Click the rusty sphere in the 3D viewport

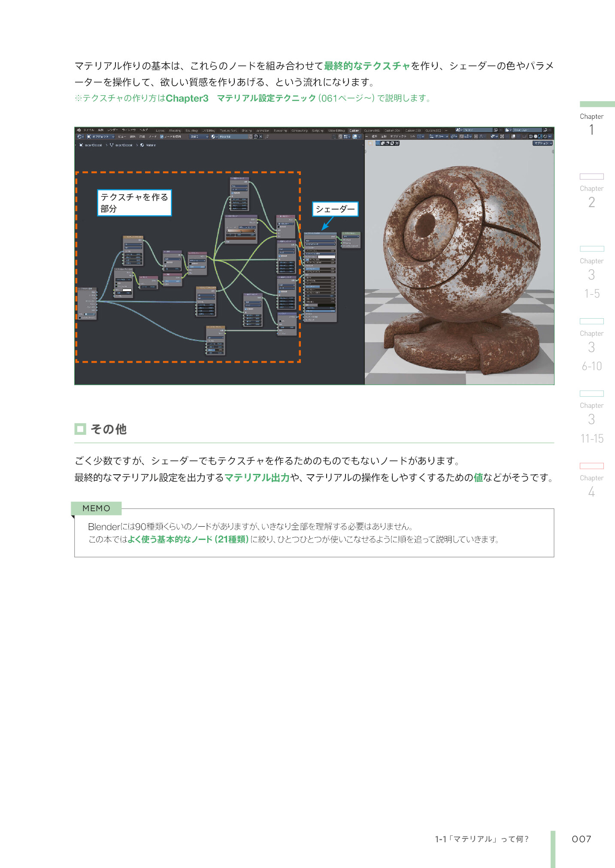(461, 244)
